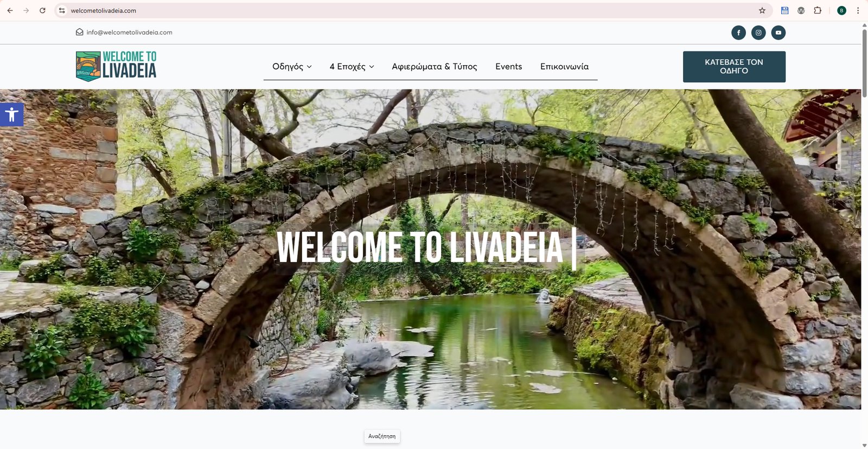Go back to previous page
Viewport: 868px width, 449px height.
pos(10,10)
